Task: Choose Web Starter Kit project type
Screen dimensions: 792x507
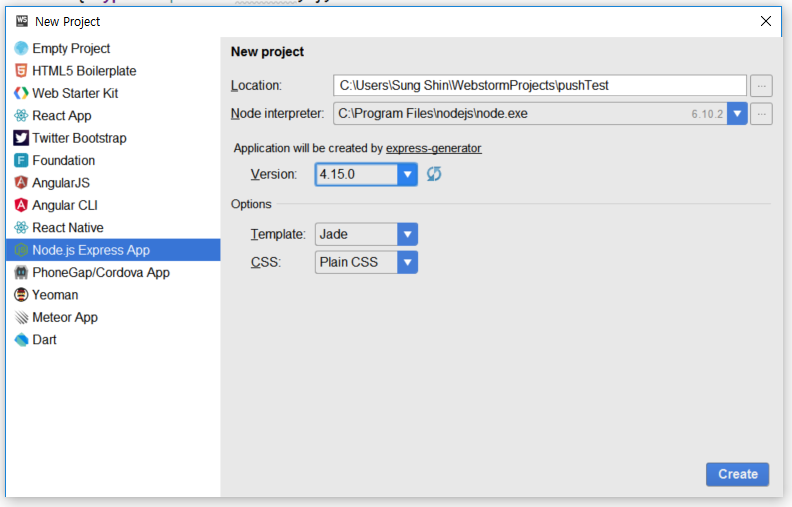Action: [113, 93]
